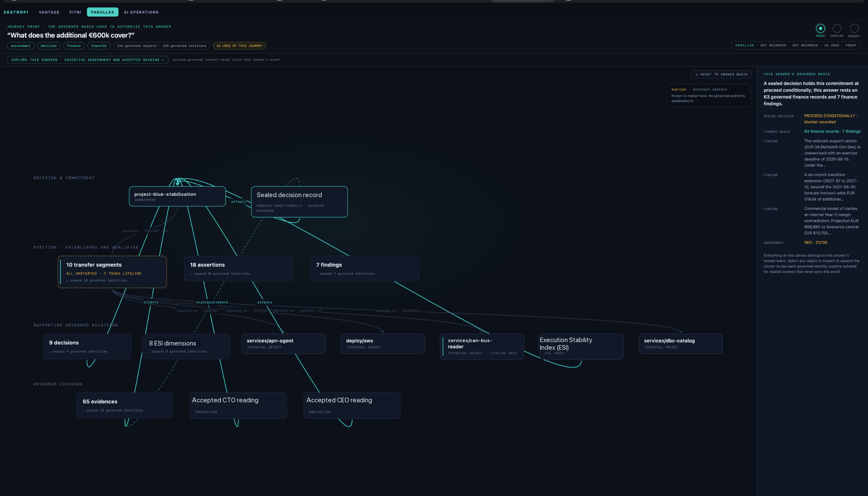868x496 pixels.
Task: Click the Ekstropi logo
Action: tap(16, 12)
